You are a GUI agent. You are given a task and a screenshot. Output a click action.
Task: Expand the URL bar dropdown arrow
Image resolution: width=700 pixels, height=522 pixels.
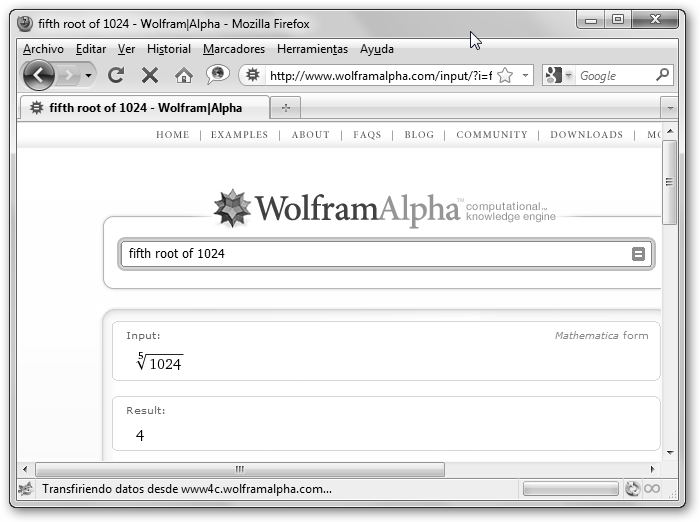pos(525,75)
